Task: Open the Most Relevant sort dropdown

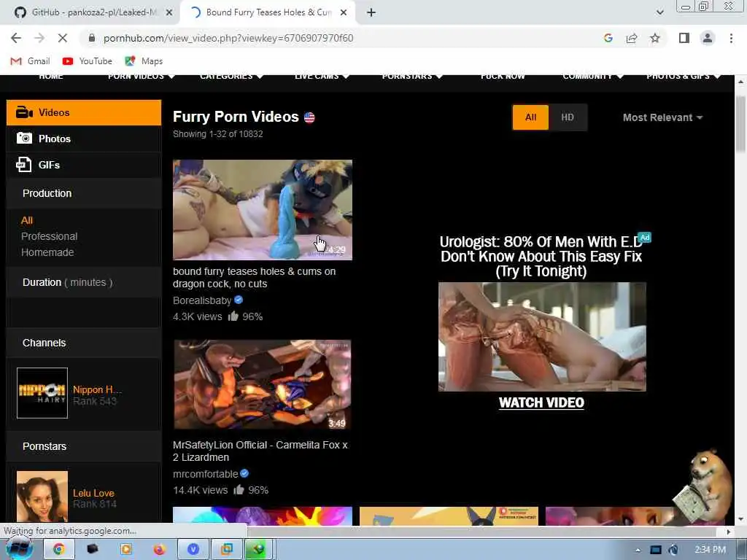Action: tap(662, 117)
